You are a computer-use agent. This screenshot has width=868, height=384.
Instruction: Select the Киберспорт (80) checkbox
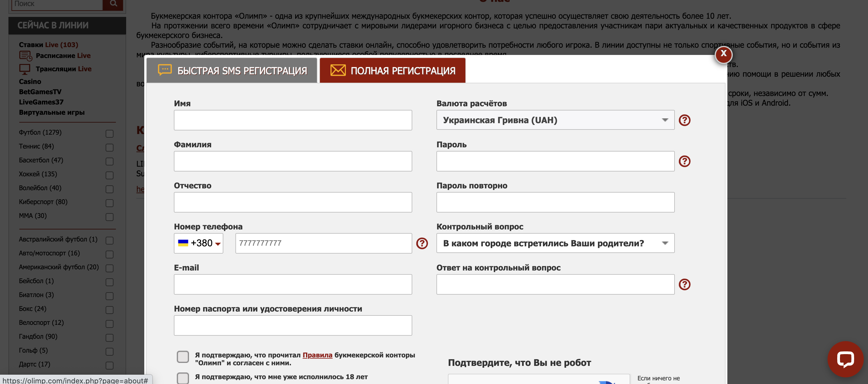pyautogui.click(x=110, y=203)
